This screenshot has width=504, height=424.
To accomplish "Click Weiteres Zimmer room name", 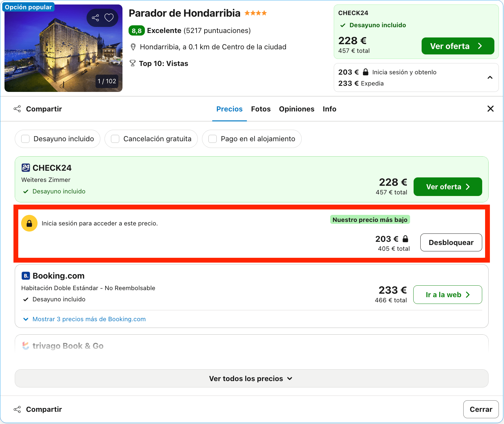I will [46, 180].
